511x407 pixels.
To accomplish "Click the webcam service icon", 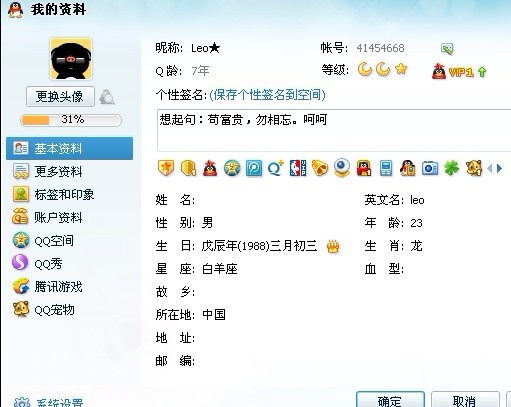I will coord(342,168).
